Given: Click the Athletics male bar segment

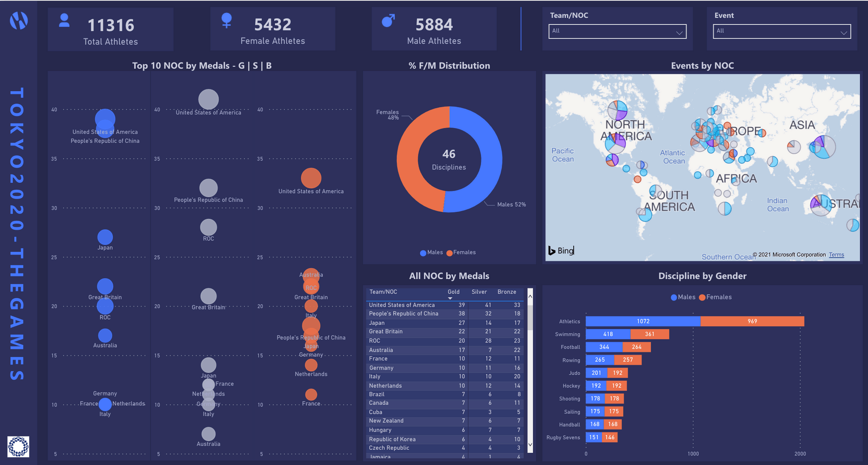Looking at the screenshot, I should tap(643, 321).
